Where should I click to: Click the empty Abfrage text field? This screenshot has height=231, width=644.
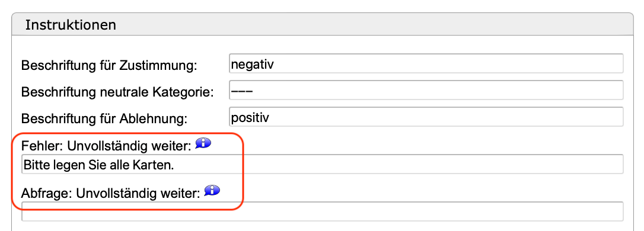point(323,211)
